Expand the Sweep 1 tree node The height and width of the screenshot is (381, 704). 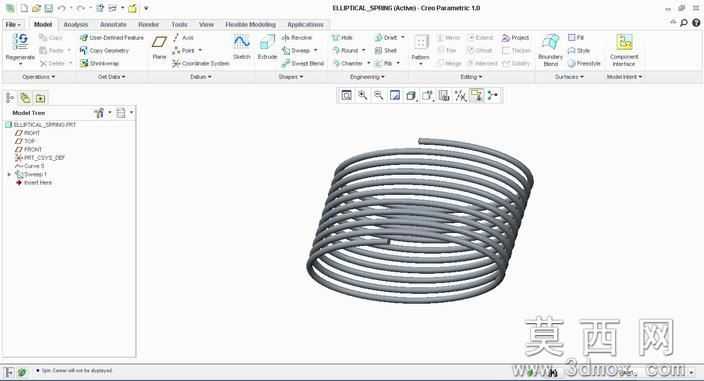[x=9, y=174]
